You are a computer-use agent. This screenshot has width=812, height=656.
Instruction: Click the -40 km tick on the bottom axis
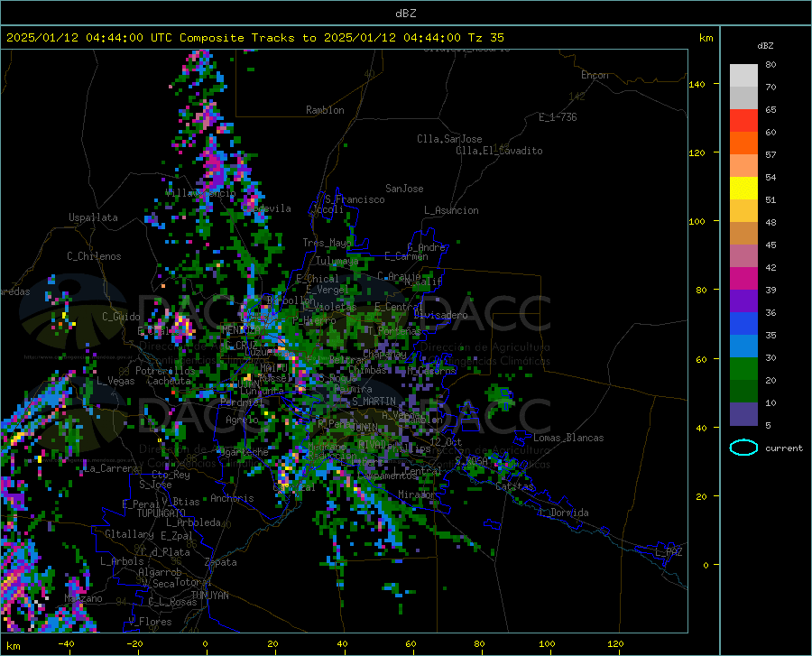coord(66,644)
